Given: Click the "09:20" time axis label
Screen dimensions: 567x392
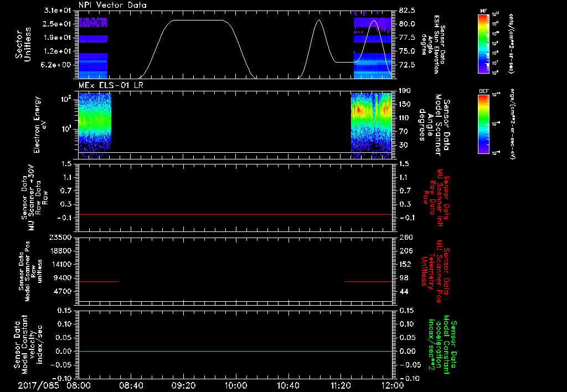Looking at the screenshot, I should pos(184,385).
